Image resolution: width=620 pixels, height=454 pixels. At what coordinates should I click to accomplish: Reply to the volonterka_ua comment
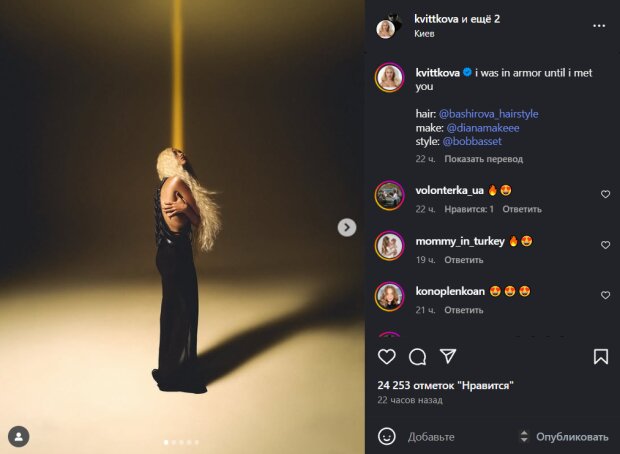(x=521, y=209)
